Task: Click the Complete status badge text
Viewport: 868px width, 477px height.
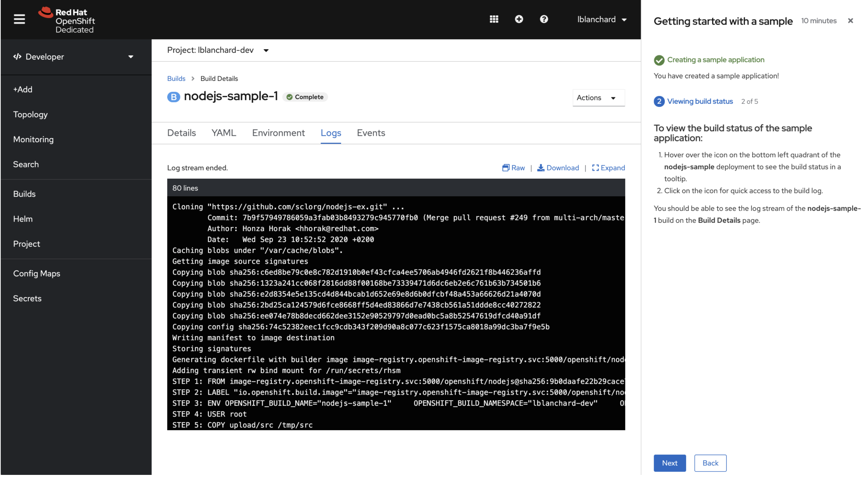Action: [x=309, y=97]
